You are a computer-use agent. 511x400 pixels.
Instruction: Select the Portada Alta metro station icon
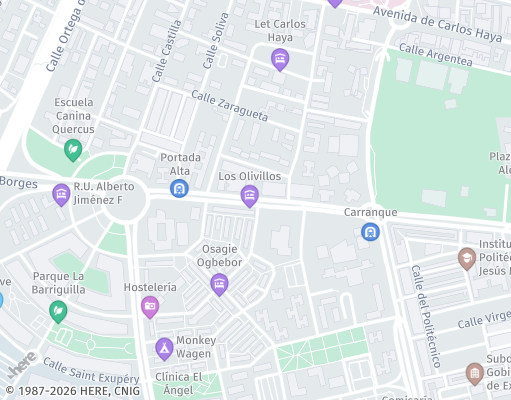(179, 189)
